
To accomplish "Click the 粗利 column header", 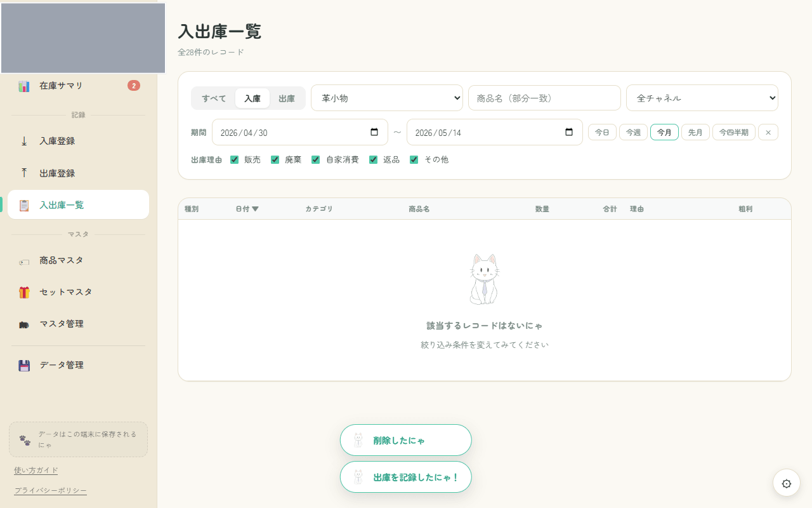I will tap(745, 209).
